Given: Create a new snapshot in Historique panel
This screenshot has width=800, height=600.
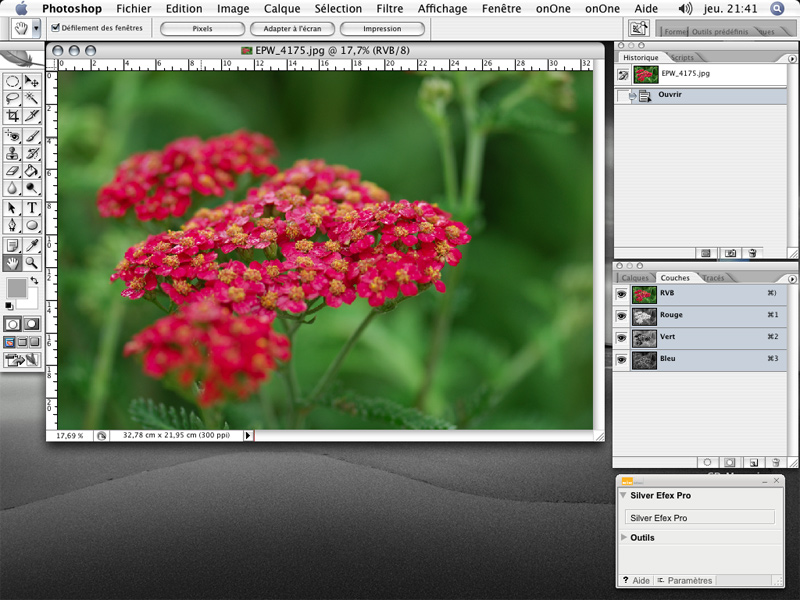Looking at the screenshot, I should pyautogui.click(x=731, y=253).
